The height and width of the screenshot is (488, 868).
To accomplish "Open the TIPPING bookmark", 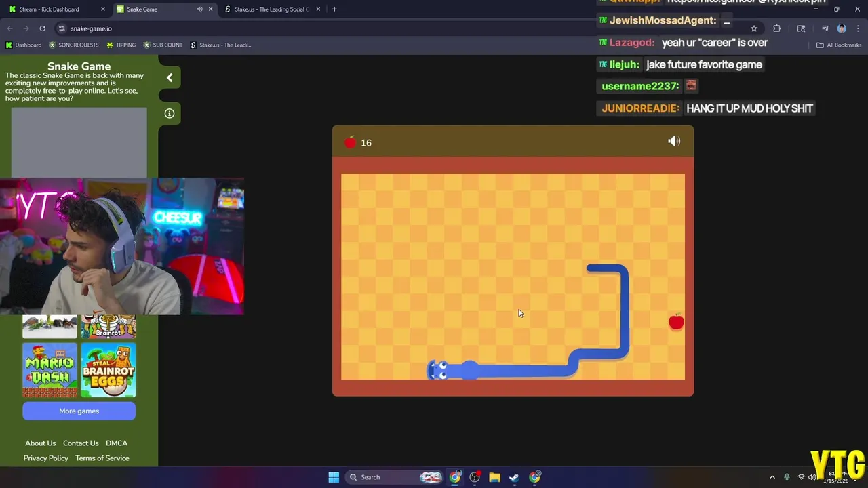I will pyautogui.click(x=121, y=45).
